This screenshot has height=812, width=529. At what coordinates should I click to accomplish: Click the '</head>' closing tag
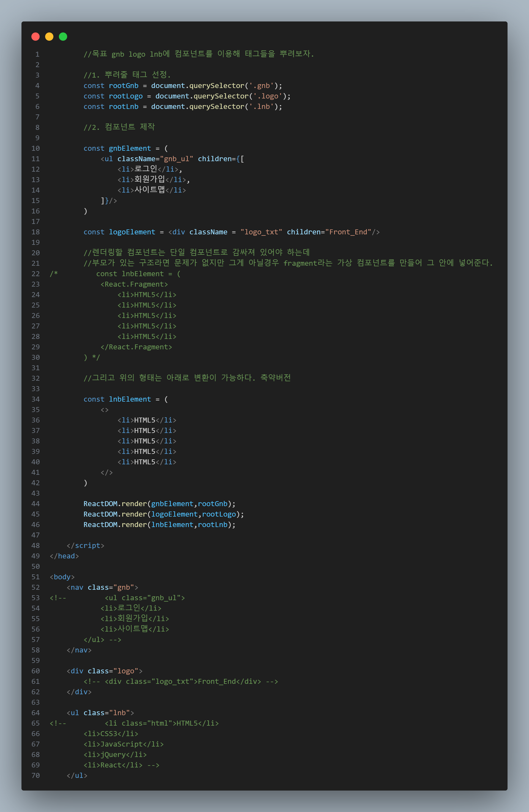[64, 556]
